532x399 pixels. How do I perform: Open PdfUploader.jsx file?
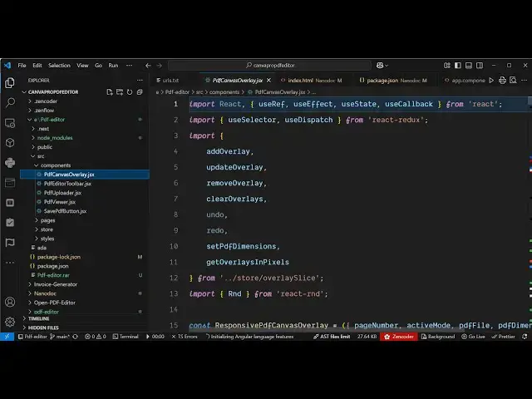(63, 193)
